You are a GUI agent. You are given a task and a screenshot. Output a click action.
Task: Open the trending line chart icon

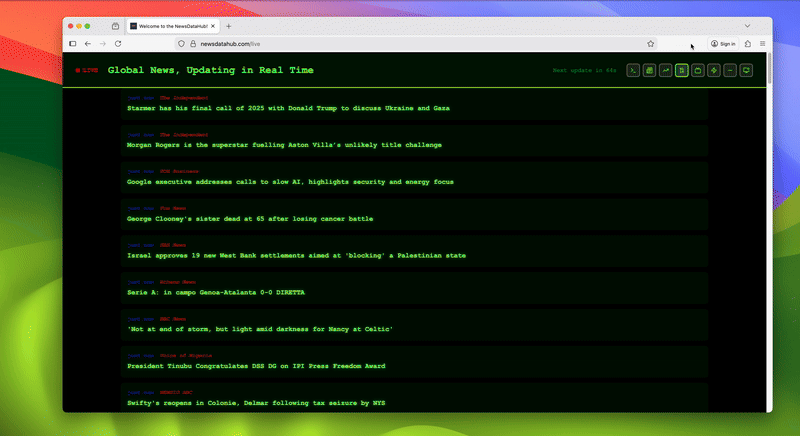pyautogui.click(x=665, y=70)
